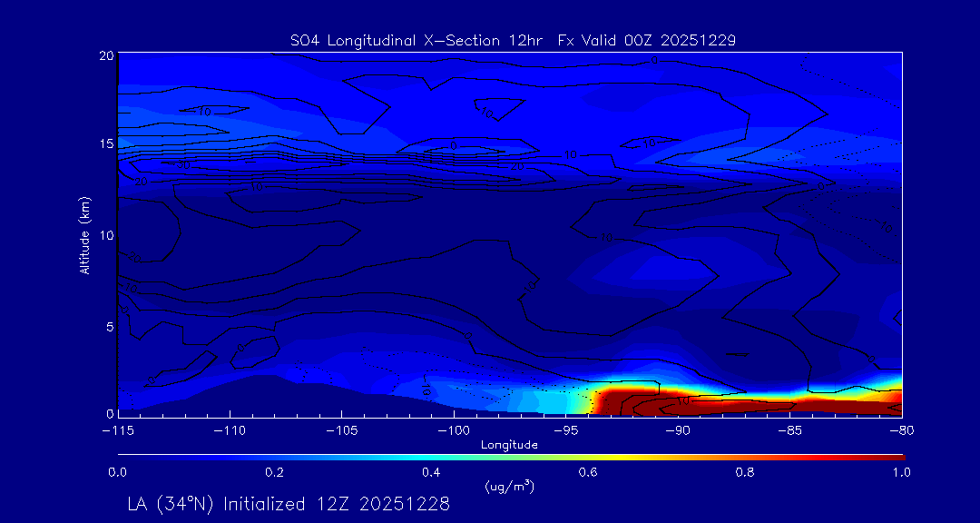Screen dimensions: 980x523
Task: Click the color scale value "0.6"
Action: (588, 472)
